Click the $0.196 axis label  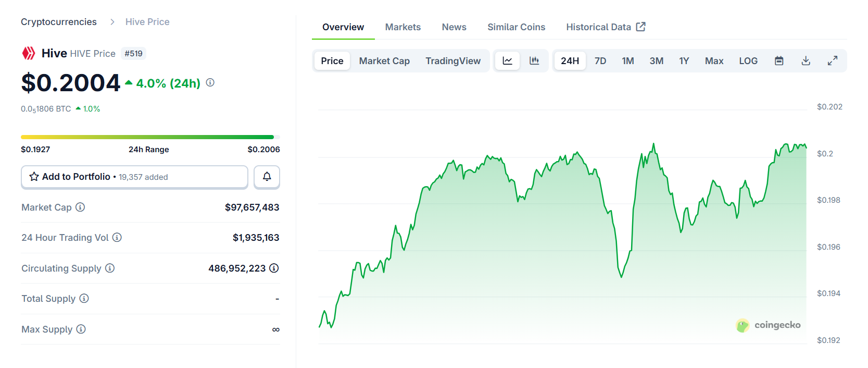coord(828,247)
